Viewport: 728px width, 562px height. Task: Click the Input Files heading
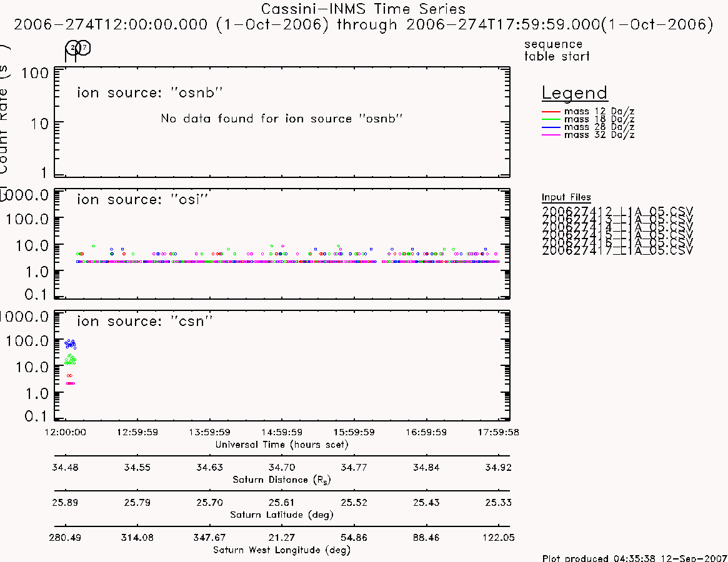coord(566,197)
